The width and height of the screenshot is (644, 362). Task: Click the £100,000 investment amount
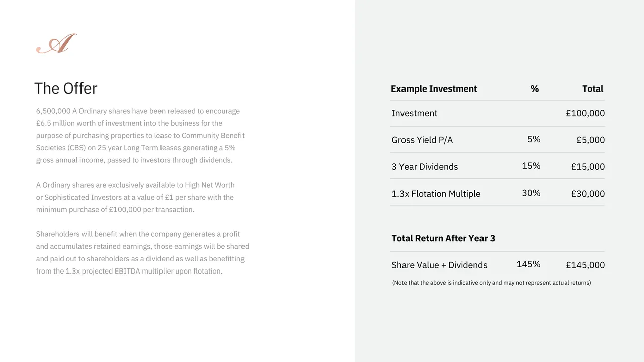click(585, 113)
